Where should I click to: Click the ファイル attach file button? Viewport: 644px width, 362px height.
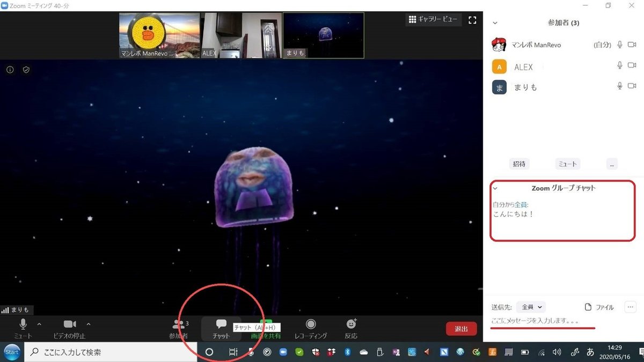point(599,307)
